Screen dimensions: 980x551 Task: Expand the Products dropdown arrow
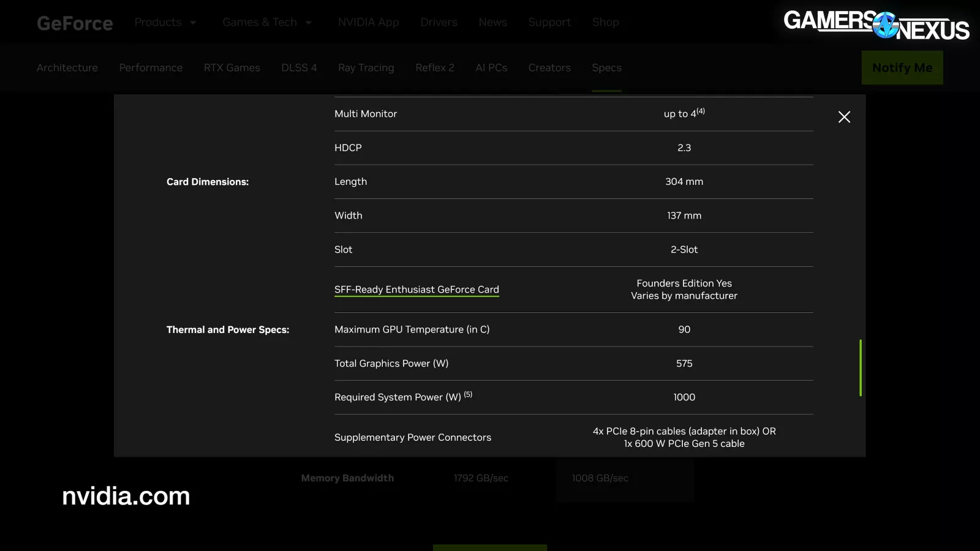pos(193,23)
